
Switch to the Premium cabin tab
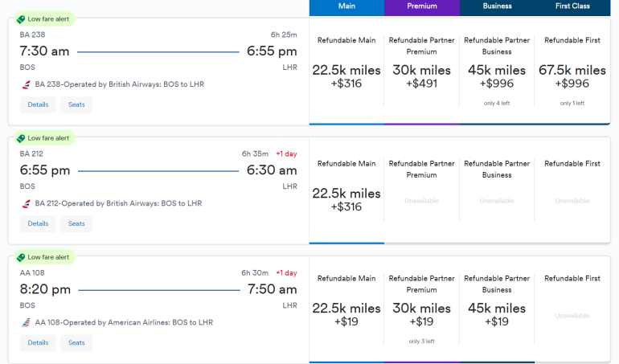(x=421, y=6)
